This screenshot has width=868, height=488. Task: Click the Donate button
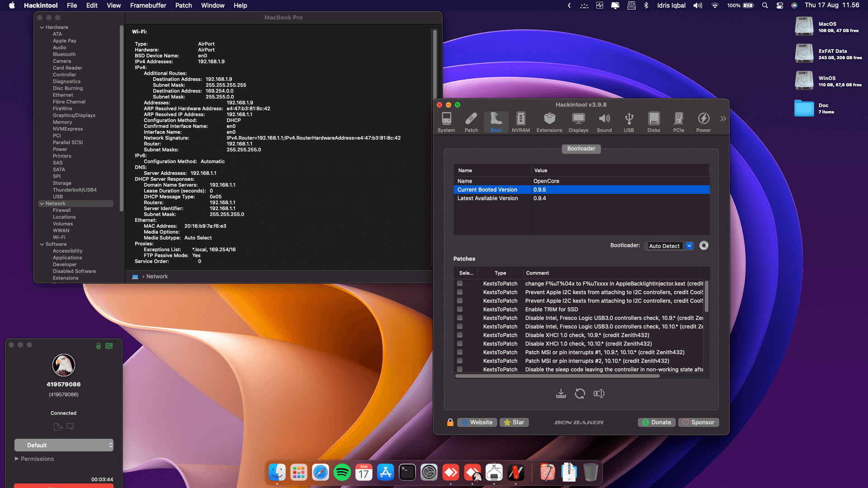point(656,422)
